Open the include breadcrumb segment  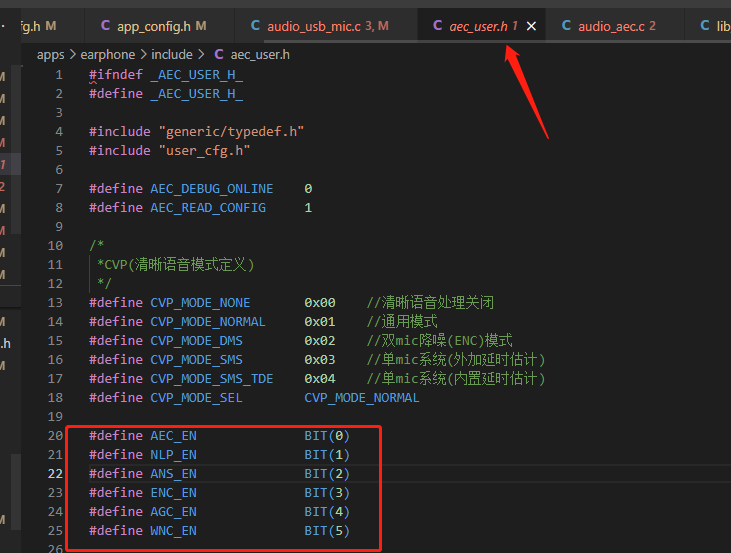(x=172, y=55)
